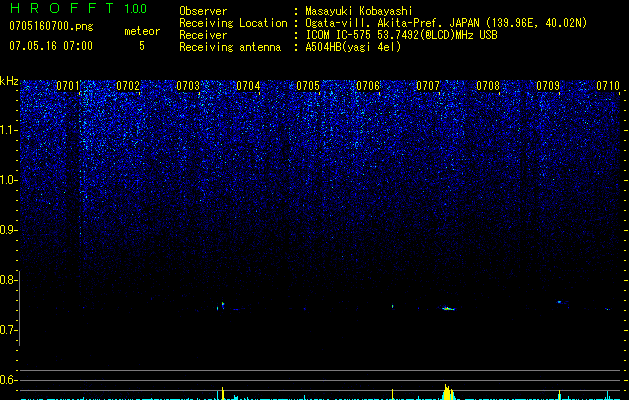The image size is (629, 400).
Task: Click the faint echo near 0709
Action: pos(561,302)
